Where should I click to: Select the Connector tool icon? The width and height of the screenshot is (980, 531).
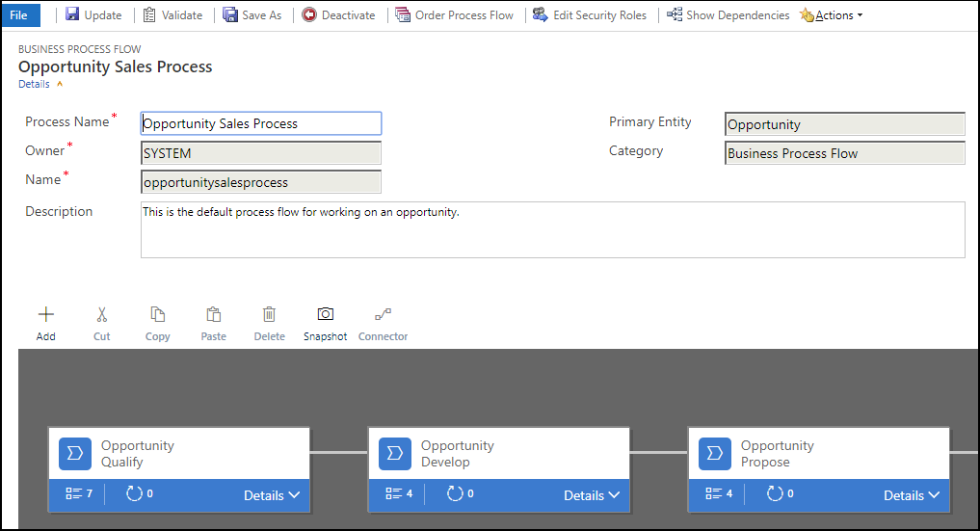[383, 315]
